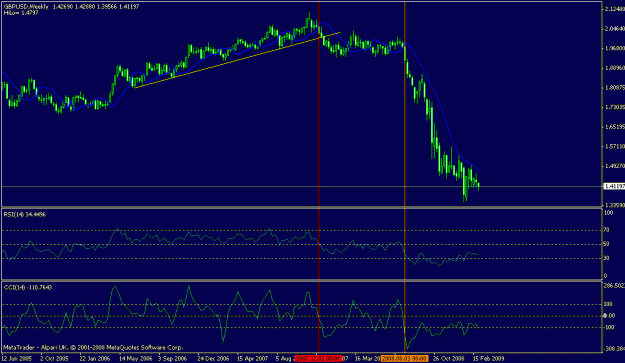The width and height of the screenshot is (625, 363).
Task: Click the orange vertical line in price chart
Action: (405, 104)
